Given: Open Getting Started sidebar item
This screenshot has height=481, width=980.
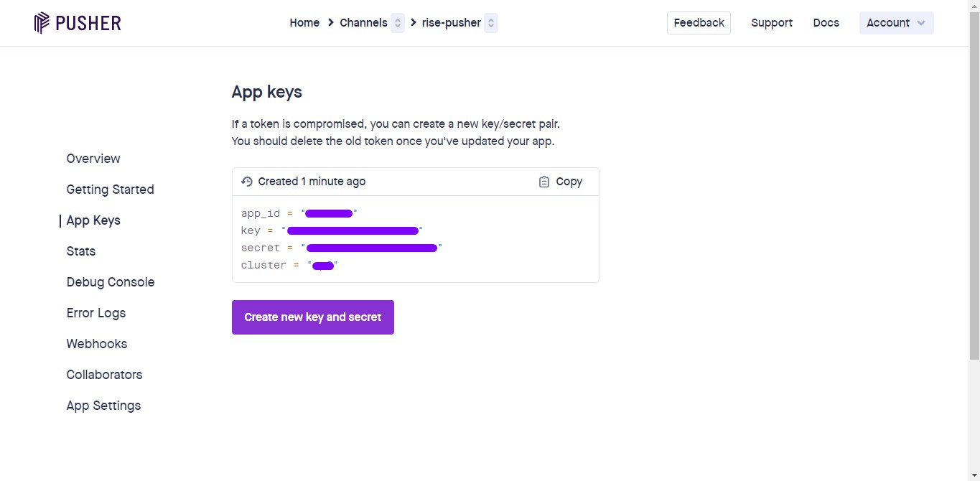Looking at the screenshot, I should click(110, 190).
